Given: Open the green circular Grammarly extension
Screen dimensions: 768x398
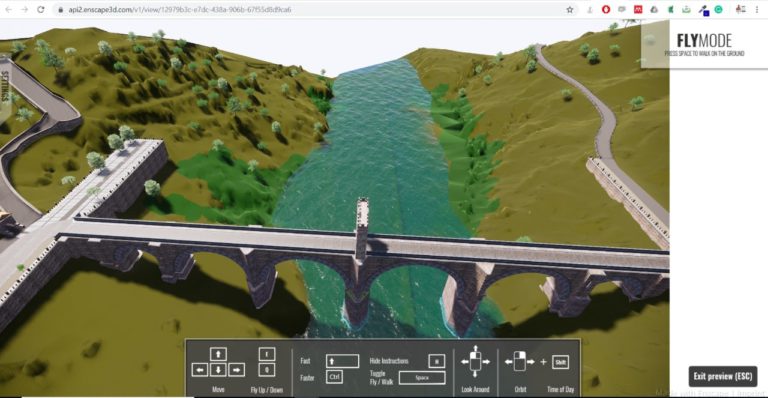Looking at the screenshot, I should click(x=719, y=9).
